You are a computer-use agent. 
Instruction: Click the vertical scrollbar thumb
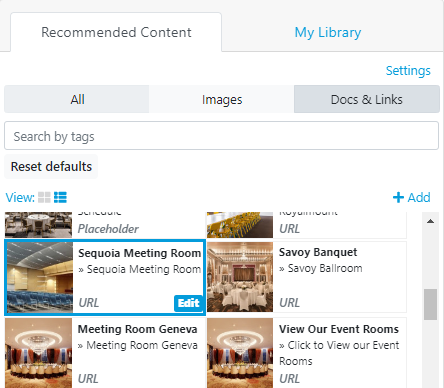tap(430, 304)
